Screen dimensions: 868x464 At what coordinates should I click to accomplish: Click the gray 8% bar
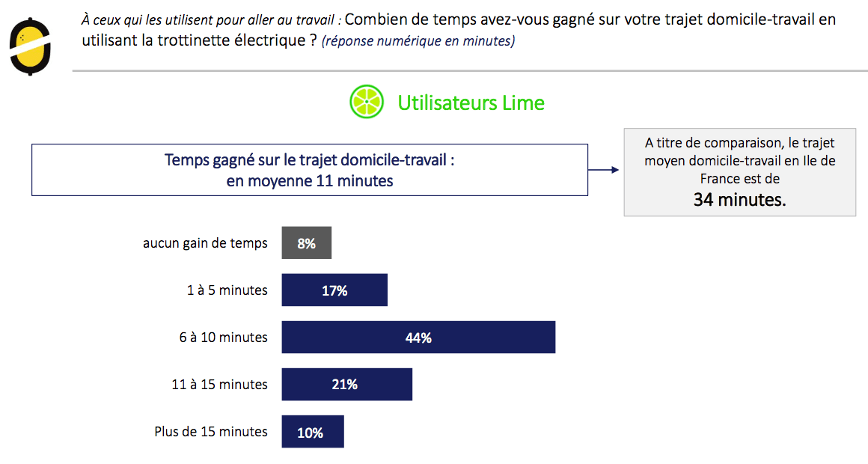click(x=307, y=242)
